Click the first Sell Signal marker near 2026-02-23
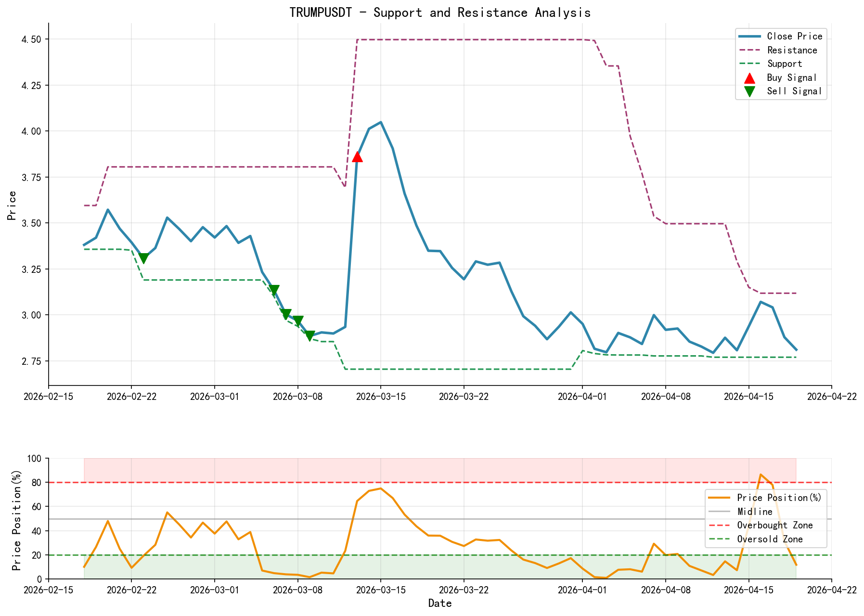 click(143, 258)
